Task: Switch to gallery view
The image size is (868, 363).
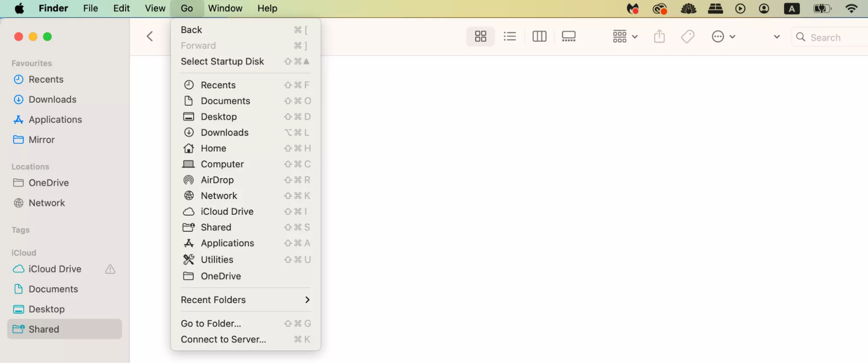Action: click(568, 37)
